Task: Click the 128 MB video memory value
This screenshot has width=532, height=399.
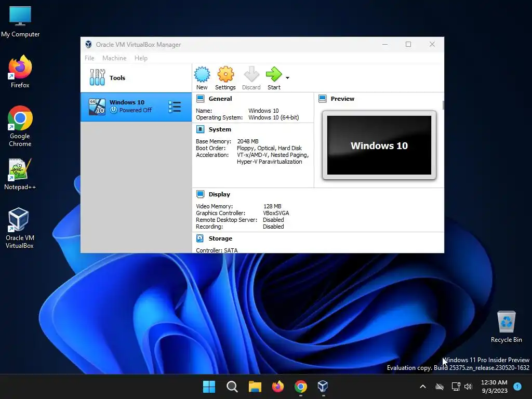Action: coord(272,206)
